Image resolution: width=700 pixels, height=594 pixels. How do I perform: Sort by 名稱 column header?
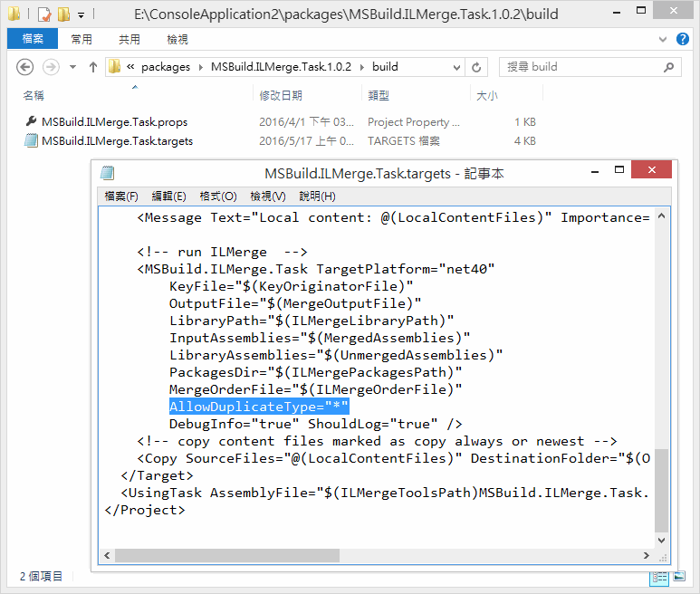(x=34, y=95)
